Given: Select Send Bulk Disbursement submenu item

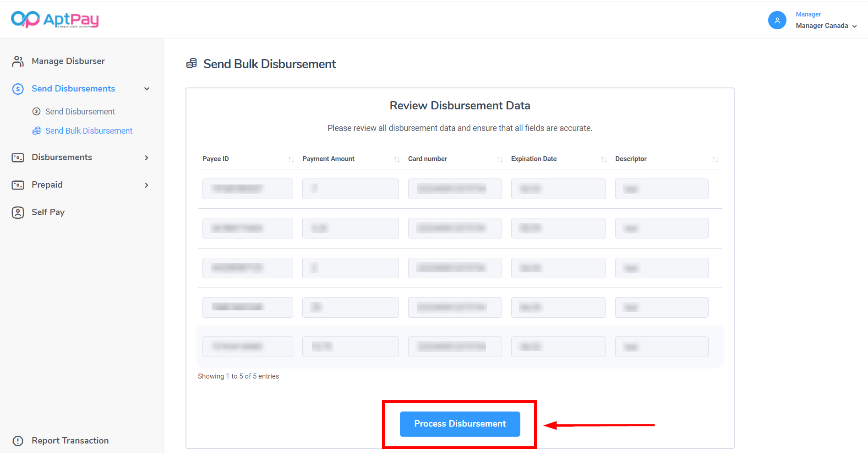Looking at the screenshot, I should point(88,131).
